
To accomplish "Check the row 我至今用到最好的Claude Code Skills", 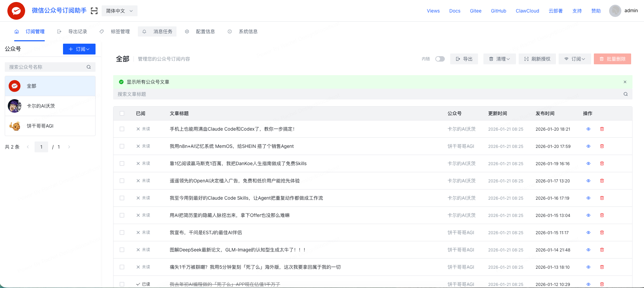I will [122, 198].
